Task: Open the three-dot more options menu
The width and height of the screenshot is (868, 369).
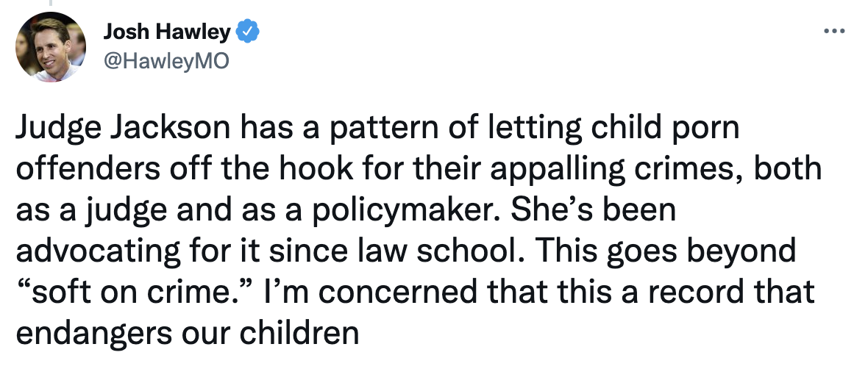Action: tap(832, 32)
